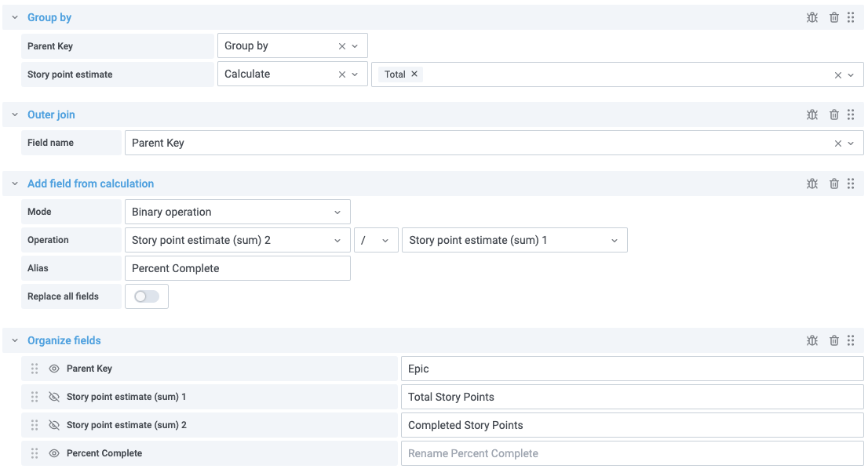Open the division operator dropdown
This screenshot has width=868, height=476.
pyautogui.click(x=375, y=239)
